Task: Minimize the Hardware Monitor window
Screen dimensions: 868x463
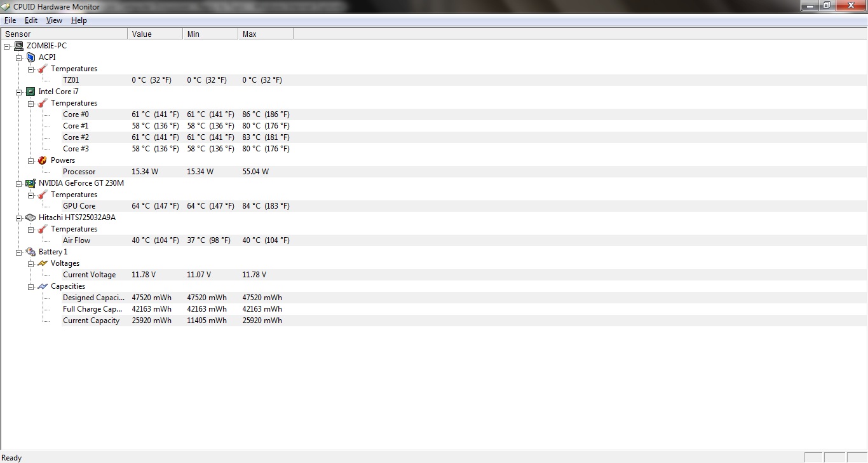Action: [809, 6]
